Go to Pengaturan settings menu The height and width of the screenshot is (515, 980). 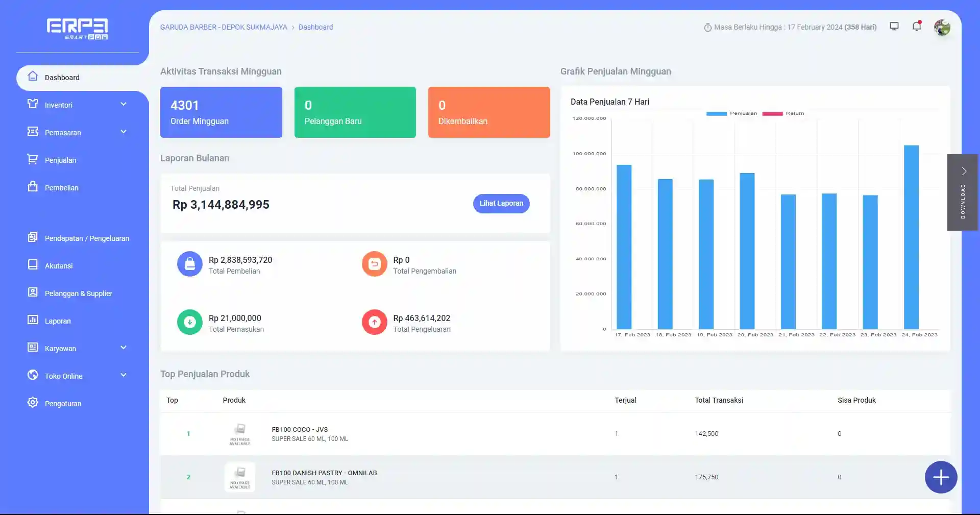[63, 404]
